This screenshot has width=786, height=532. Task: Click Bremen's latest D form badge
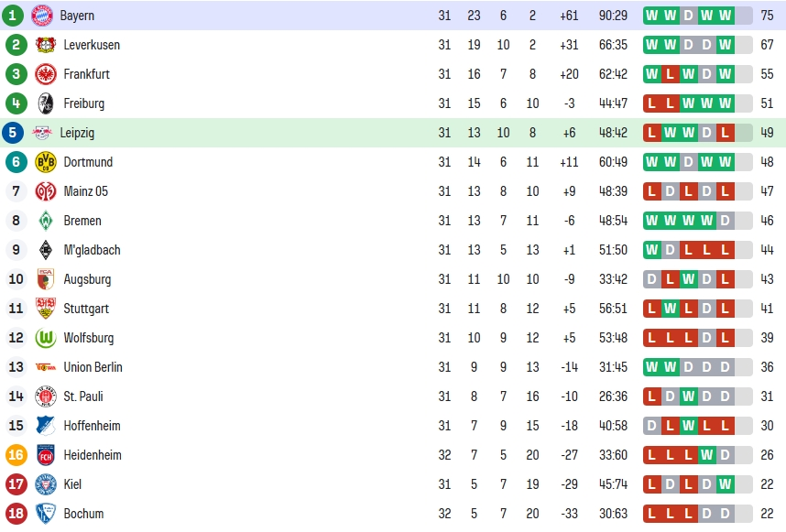(725, 221)
